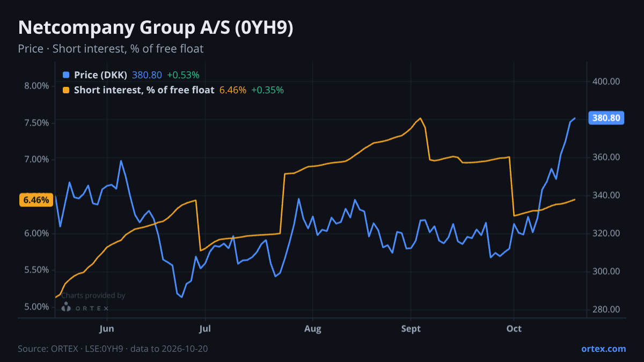Click the orange Short interest legend swatch

pyautogui.click(x=66, y=90)
